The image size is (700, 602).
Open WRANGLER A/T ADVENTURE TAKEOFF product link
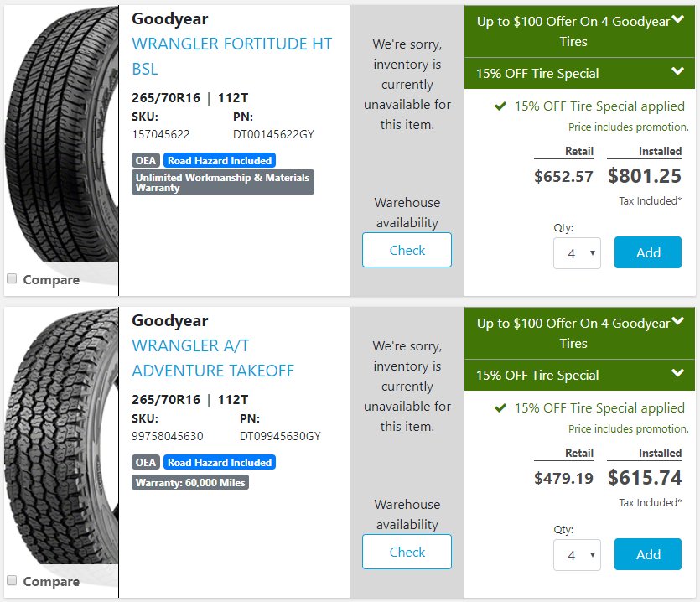[x=213, y=358]
